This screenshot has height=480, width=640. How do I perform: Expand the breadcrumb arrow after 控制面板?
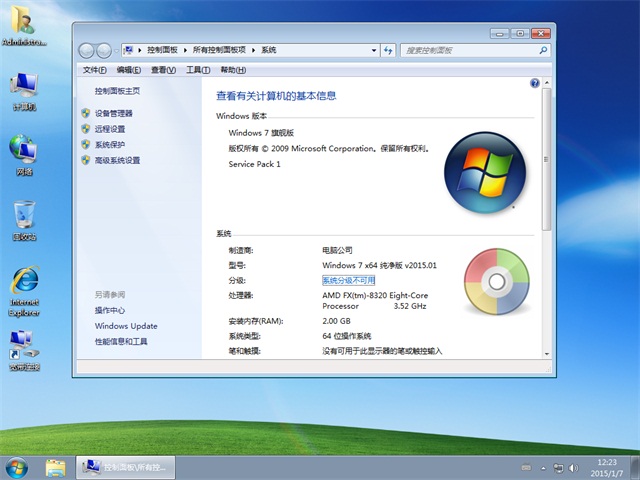[x=187, y=49]
